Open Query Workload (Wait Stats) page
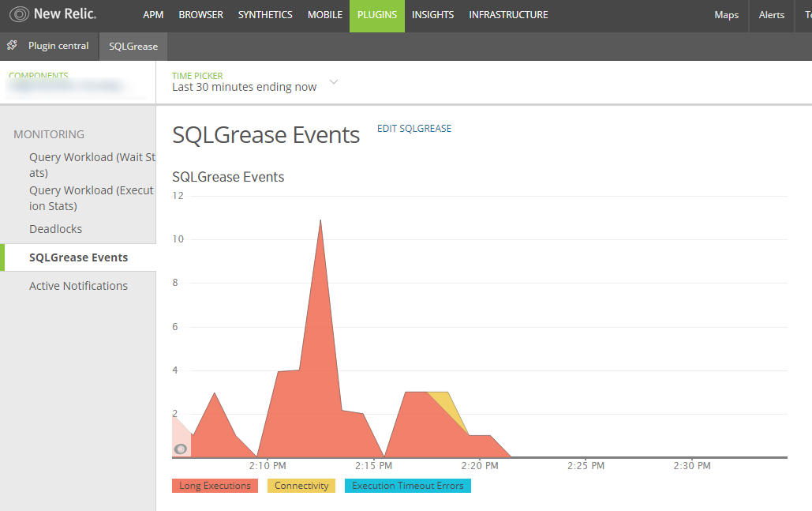The image size is (812, 511). (x=92, y=165)
